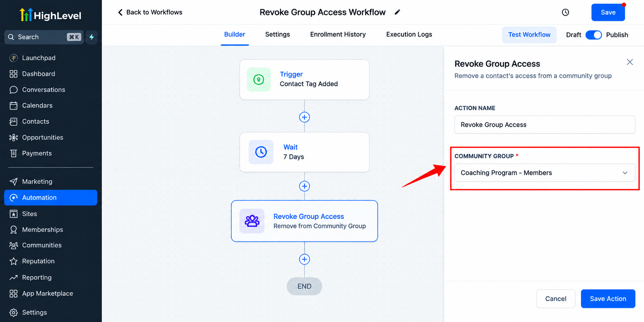Expand the Community Group dropdown

point(545,173)
